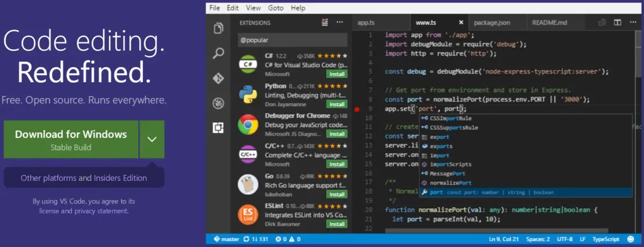Open the Python extension title

[x=276, y=86]
